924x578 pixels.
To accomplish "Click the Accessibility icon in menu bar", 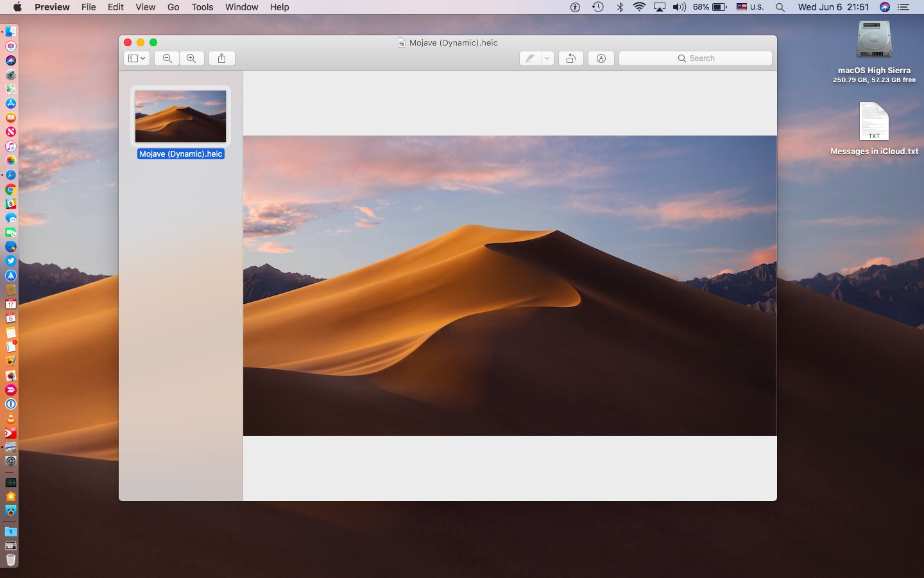I will 575,7.
